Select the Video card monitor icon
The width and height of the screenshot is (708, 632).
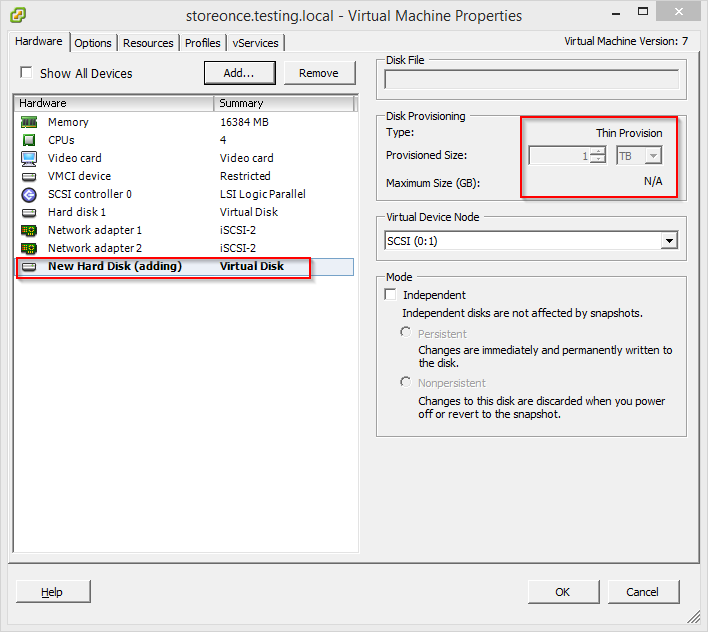click(x=29, y=158)
